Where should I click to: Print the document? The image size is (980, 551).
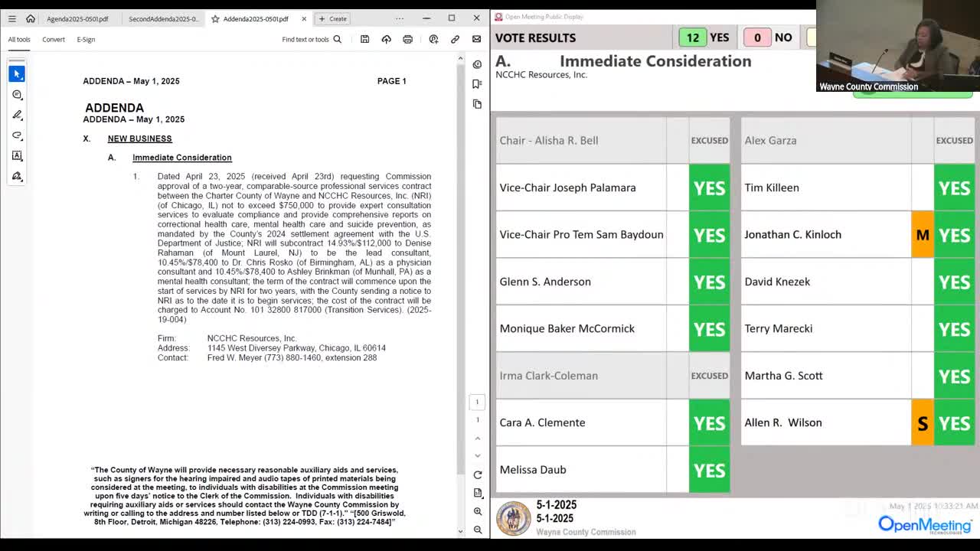[x=407, y=39]
